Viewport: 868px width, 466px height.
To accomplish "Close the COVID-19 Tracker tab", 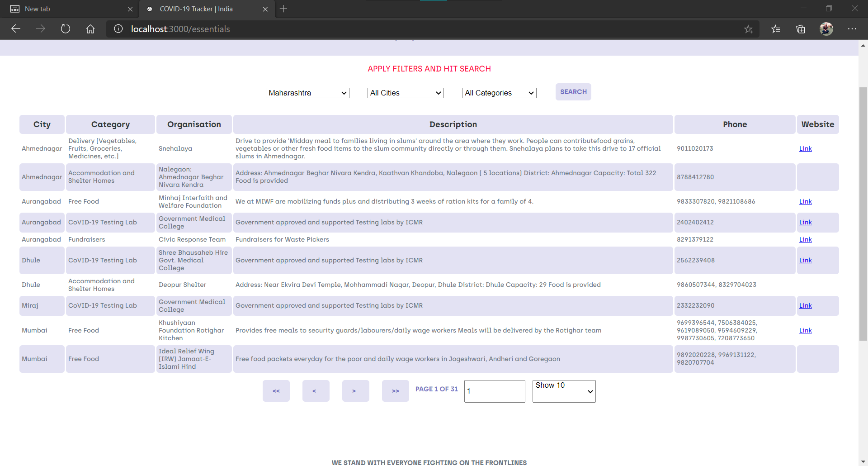I will click(265, 9).
